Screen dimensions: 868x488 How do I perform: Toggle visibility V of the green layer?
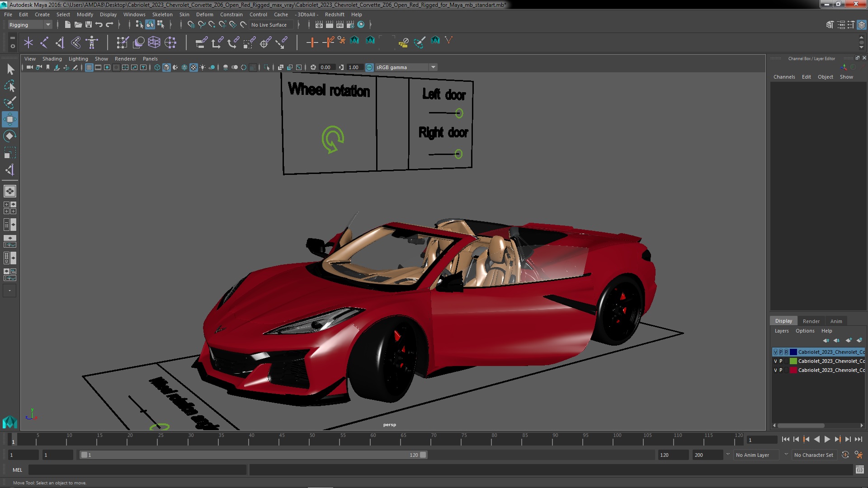(775, 361)
